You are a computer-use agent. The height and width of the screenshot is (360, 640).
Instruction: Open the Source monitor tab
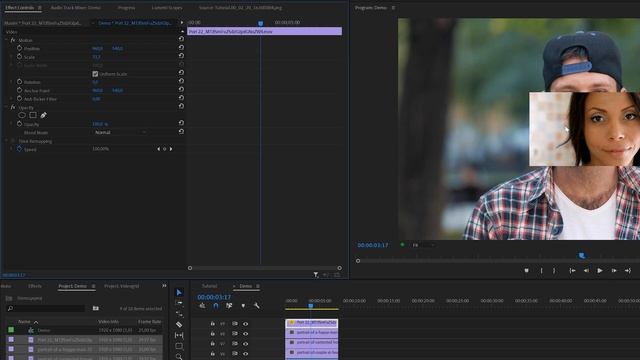point(240,8)
